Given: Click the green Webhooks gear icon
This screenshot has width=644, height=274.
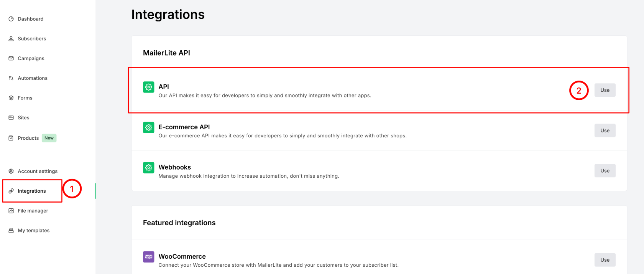Looking at the screenshot, I should (149, 168).
